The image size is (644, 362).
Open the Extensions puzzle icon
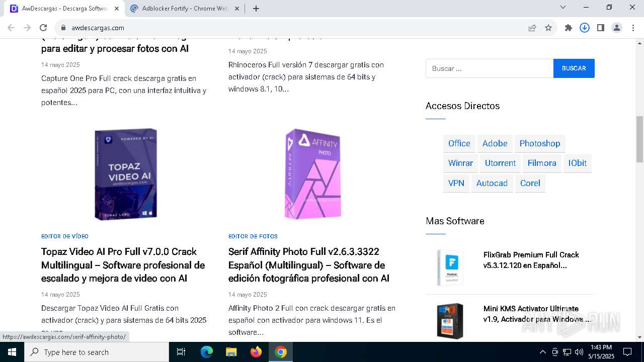[x=569, y=28]
